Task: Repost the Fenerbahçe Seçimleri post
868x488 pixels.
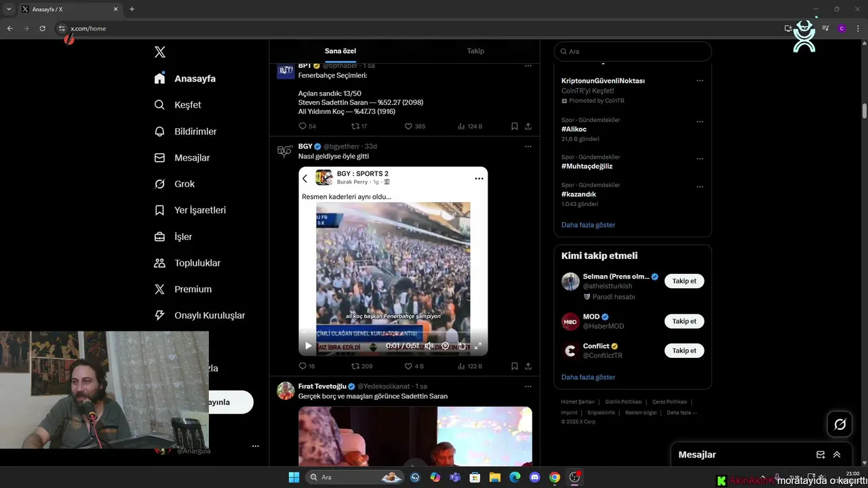Action: click(x=359, y=126)
